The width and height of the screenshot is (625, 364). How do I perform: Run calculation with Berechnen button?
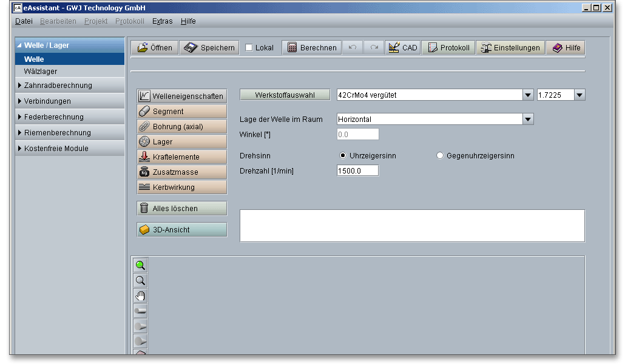[x=311, y=48]
